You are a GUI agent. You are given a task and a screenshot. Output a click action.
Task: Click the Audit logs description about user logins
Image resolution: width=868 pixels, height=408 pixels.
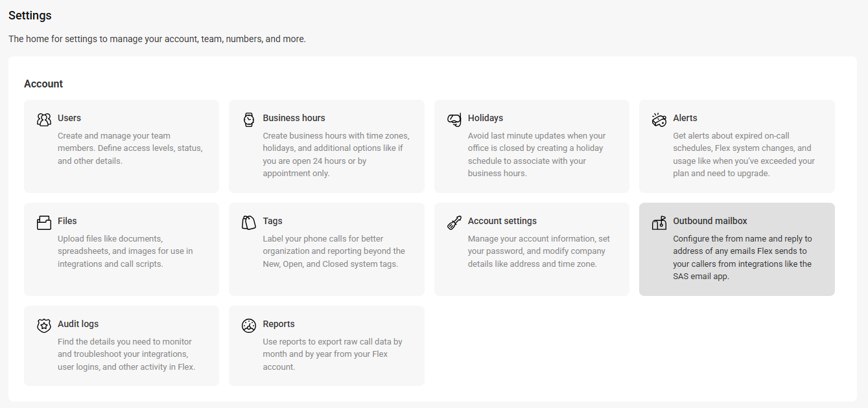[126, 354]
